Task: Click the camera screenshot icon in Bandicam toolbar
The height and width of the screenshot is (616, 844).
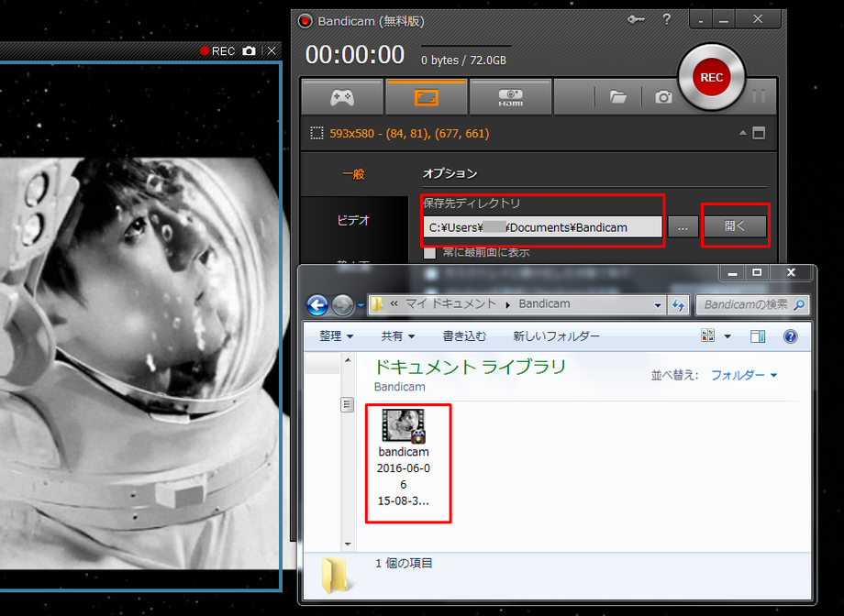Action: coord(663,96)
